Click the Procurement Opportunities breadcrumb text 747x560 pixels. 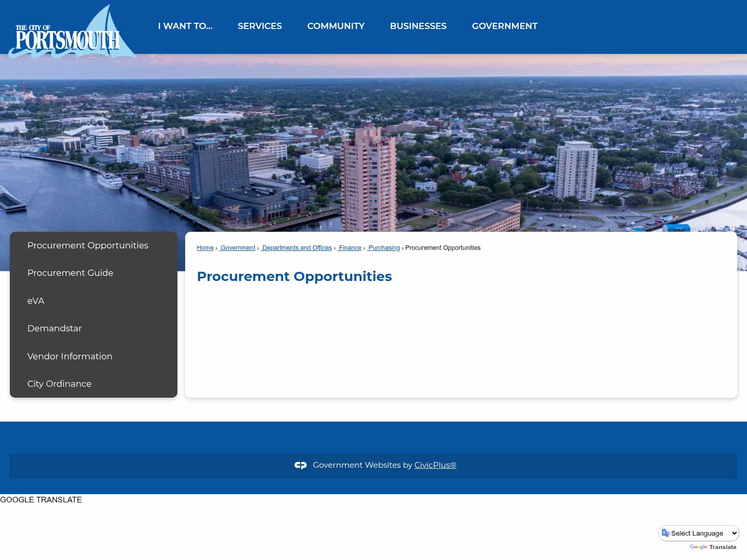(x=442, y=248)
